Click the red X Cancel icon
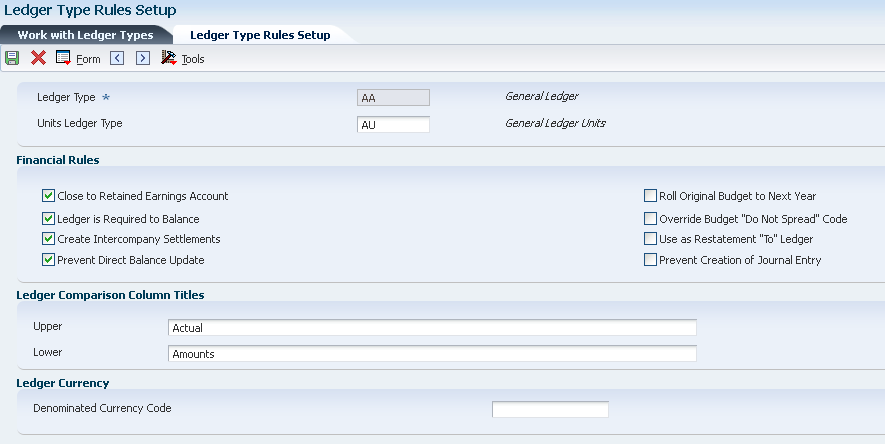 pyautogui.click(x=38, y=58)
